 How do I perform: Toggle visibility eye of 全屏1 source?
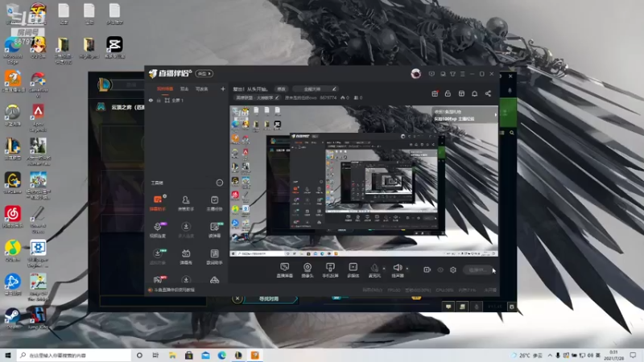pos(151,101)
